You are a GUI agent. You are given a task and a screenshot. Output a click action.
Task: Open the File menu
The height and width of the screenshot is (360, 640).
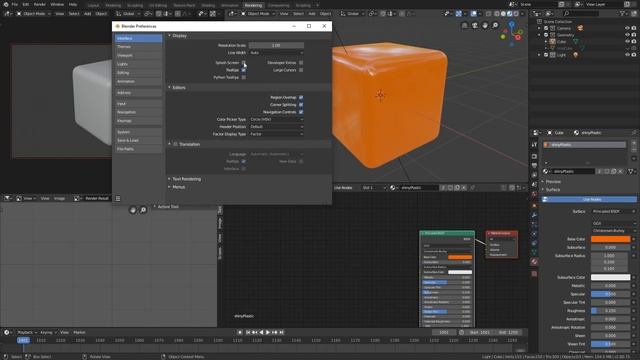click(15, 4)
